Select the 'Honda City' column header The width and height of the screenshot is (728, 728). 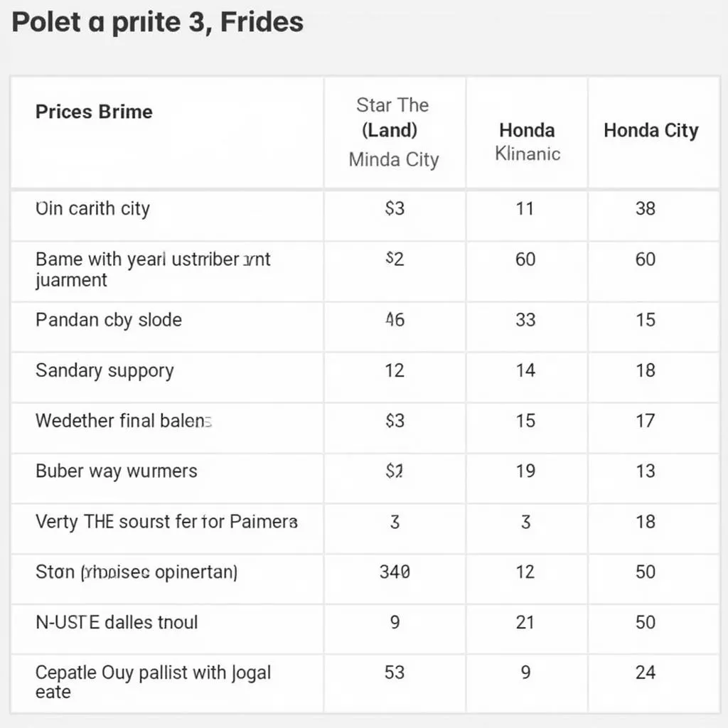[x=651, y=131]
